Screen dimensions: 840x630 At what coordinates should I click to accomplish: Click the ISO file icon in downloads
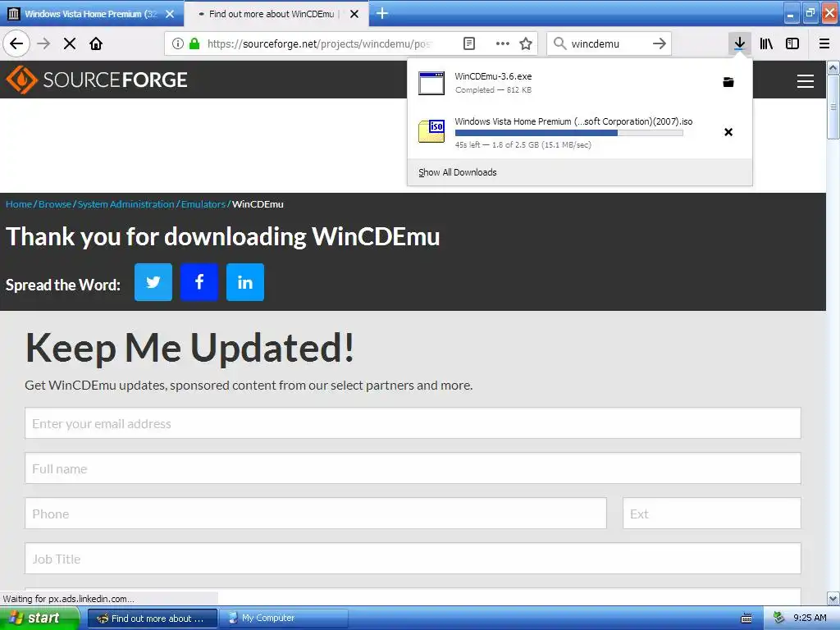click(x=431, y=131)
